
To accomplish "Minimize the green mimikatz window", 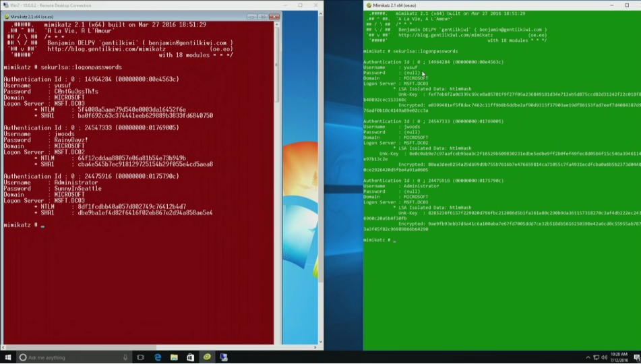I will click(x=611, y=5).
